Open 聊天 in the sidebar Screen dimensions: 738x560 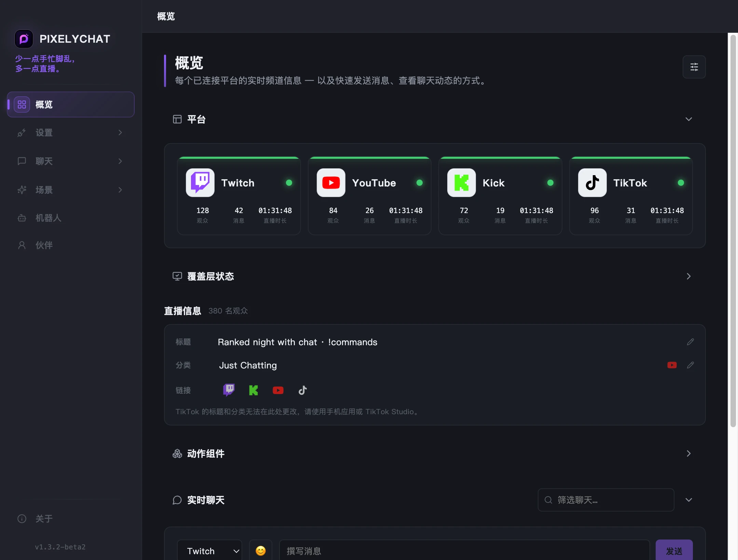coord(71,161)
